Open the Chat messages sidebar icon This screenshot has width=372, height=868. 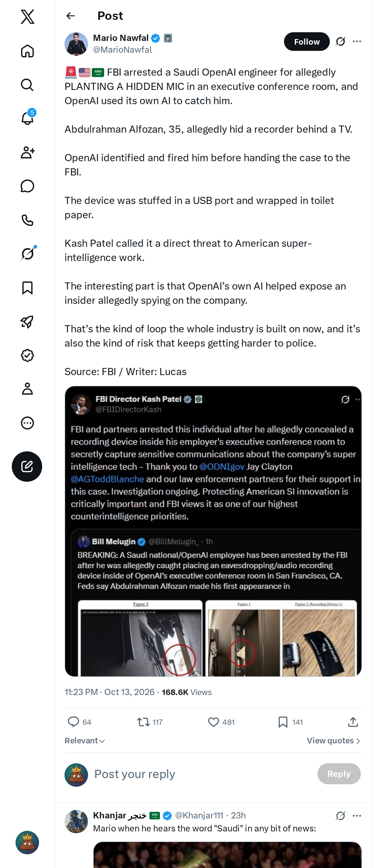27,186
